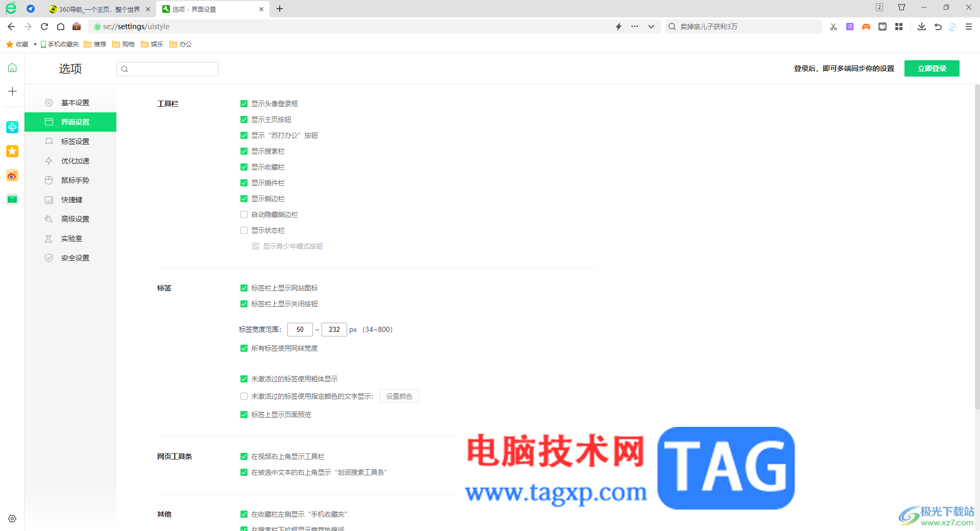Open a new tab with plus button
Screen dimensions: 980x531
pyautogui.click(x=280, y=9)
